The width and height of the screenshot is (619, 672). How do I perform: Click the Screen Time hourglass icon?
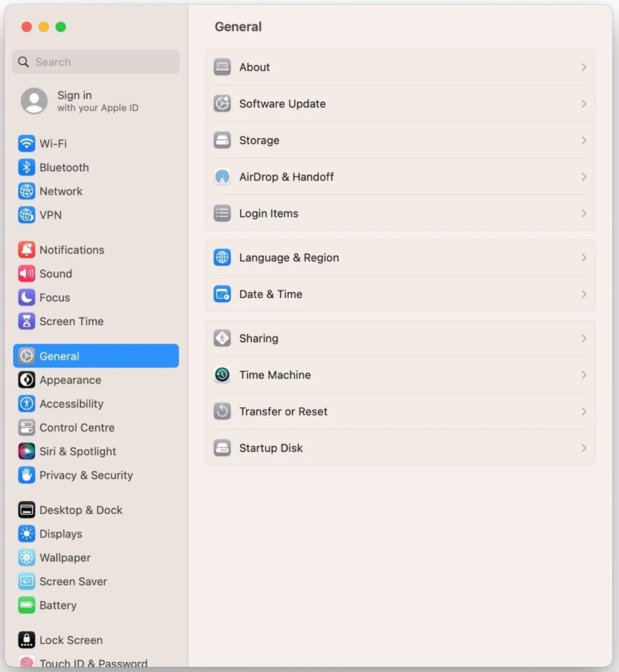coord(26,322)
